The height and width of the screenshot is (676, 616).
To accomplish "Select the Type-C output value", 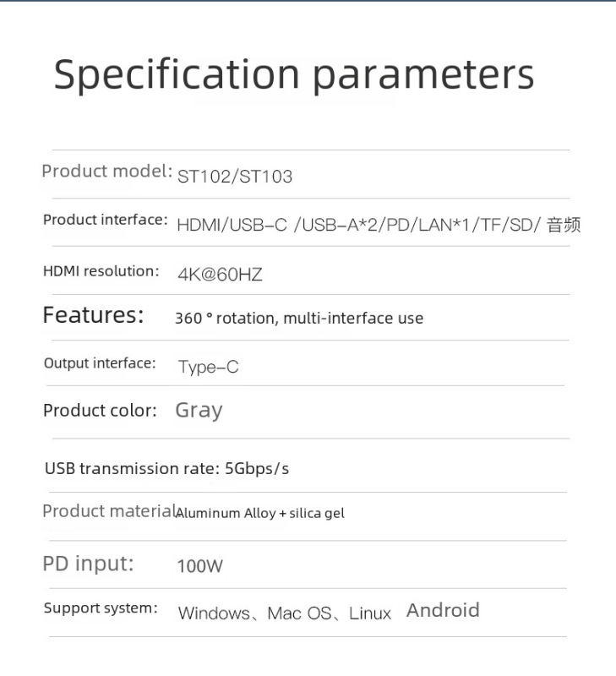I will (208, 367).
